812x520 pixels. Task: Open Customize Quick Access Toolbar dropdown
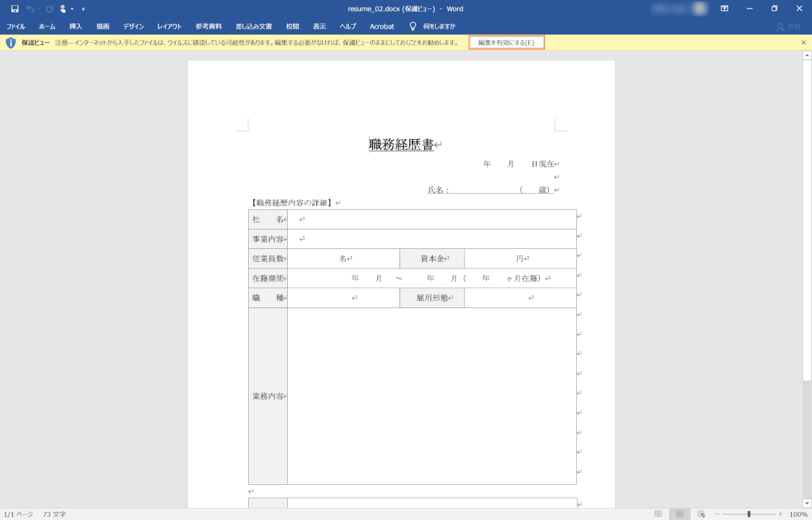(x=83, y=9)
